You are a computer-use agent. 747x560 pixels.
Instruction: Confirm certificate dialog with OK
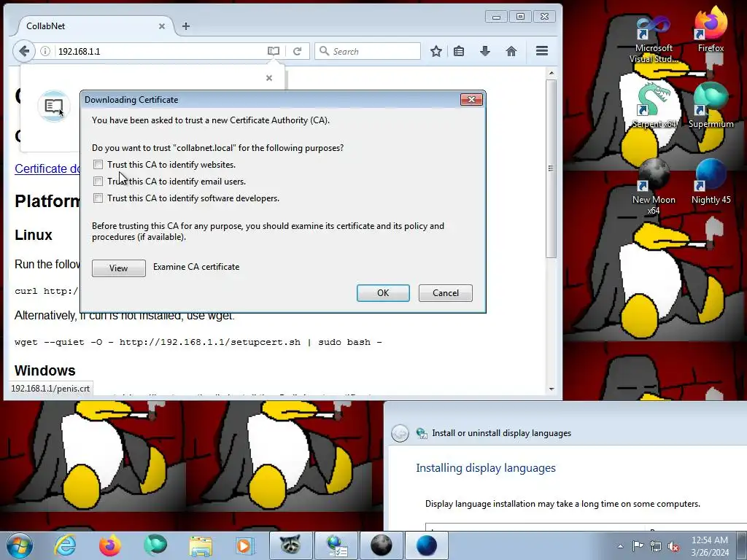pos(383,293)
